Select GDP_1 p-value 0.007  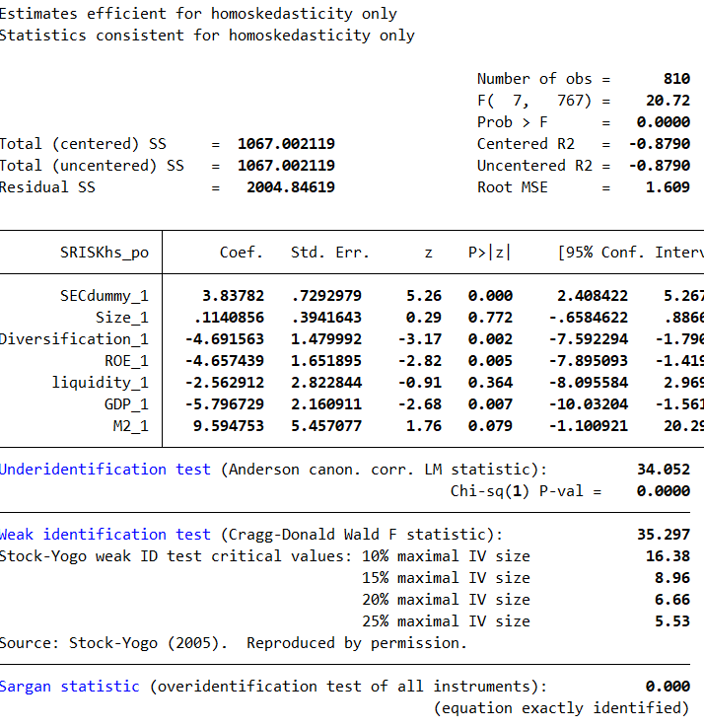[x=490, y=404]
